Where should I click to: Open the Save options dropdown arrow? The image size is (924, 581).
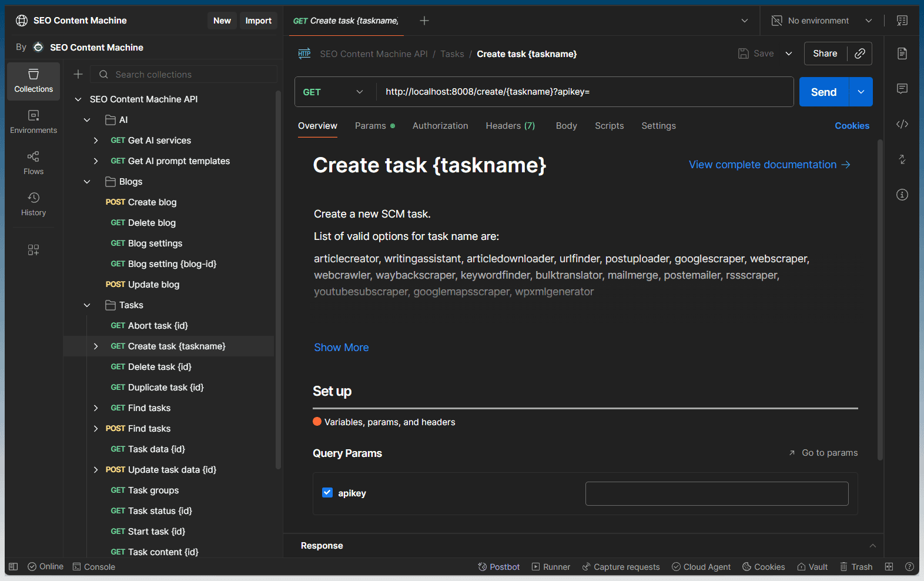point(789,54)
